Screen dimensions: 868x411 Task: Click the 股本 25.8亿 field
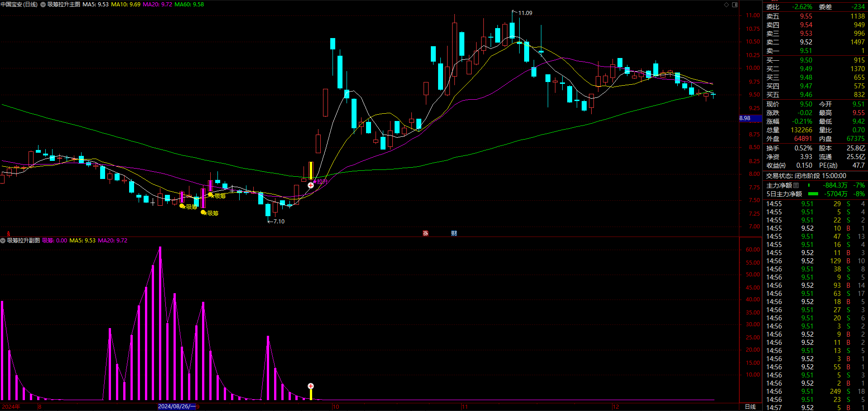pyautogui.click(x=842, y=148)
